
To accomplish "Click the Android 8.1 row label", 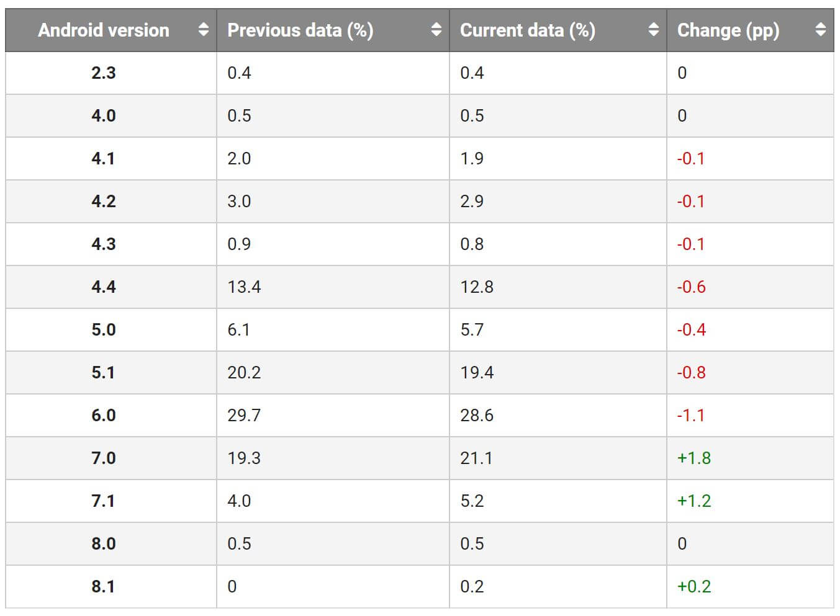I will 104,586.
